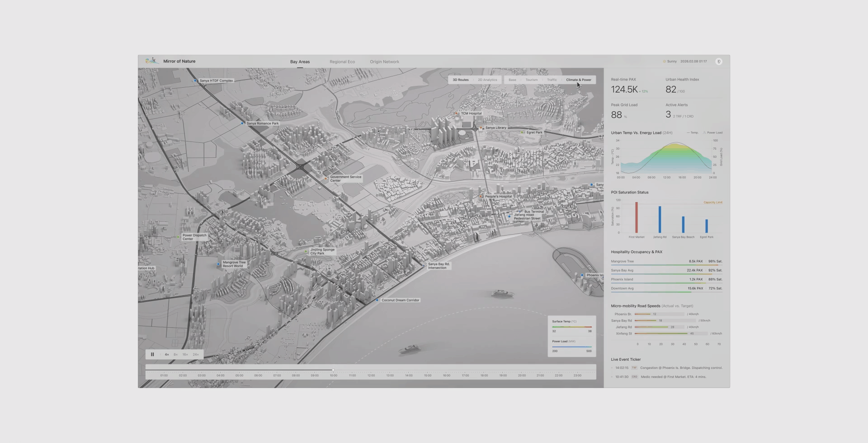The width and height of the screenshot is (868, 443).
Task: Click the Phoenix Island map marker
Action: pyautogui.click(x=582, y=275)
